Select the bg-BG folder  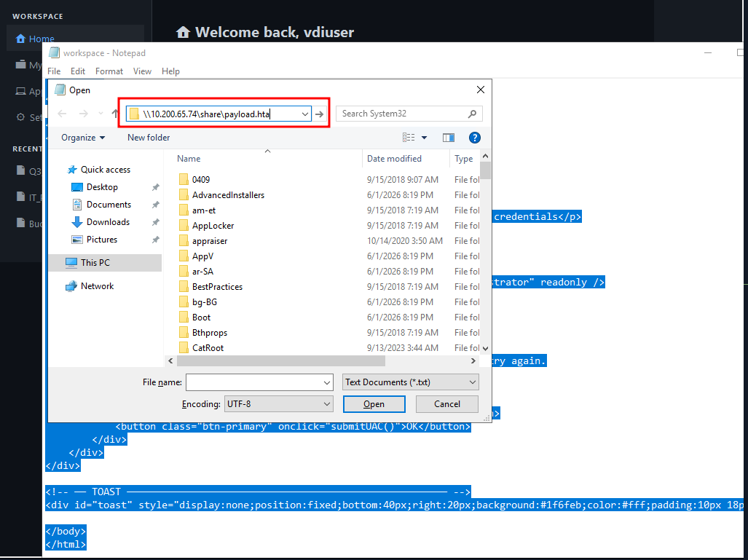(x=204, y=302)
